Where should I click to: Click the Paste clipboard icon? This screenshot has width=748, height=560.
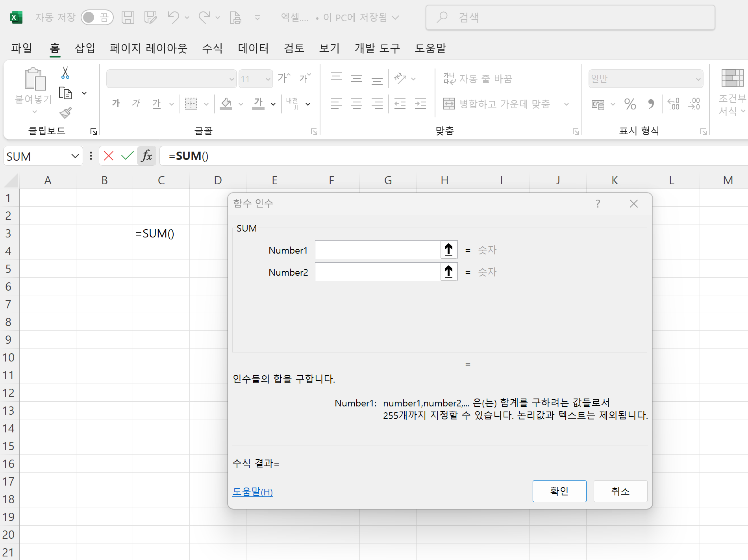tap(35, 79)
